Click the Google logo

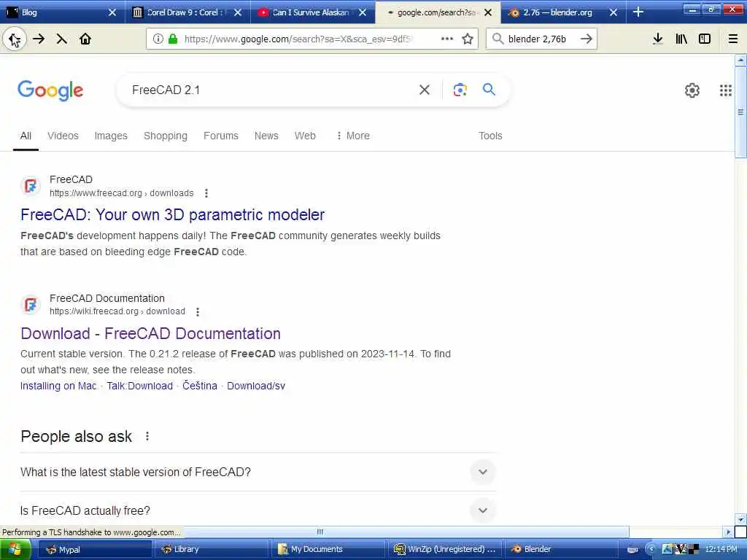[x=50, y=90]
